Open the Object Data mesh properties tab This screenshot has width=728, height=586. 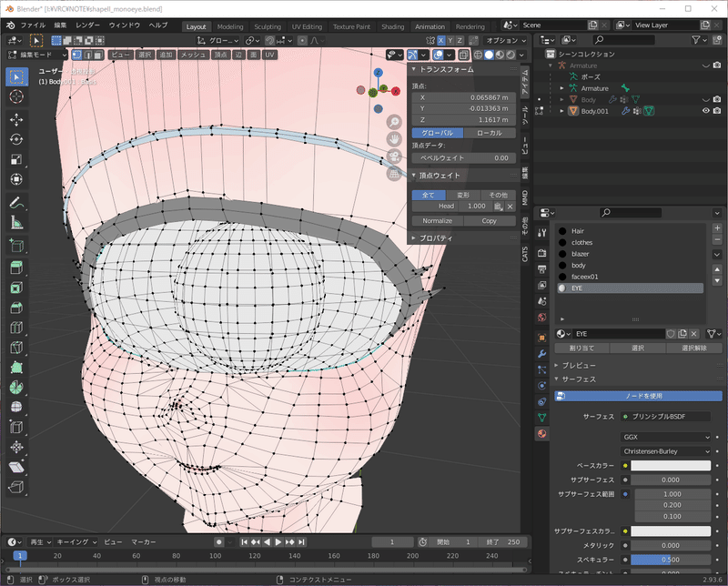[x=541, y=418]
